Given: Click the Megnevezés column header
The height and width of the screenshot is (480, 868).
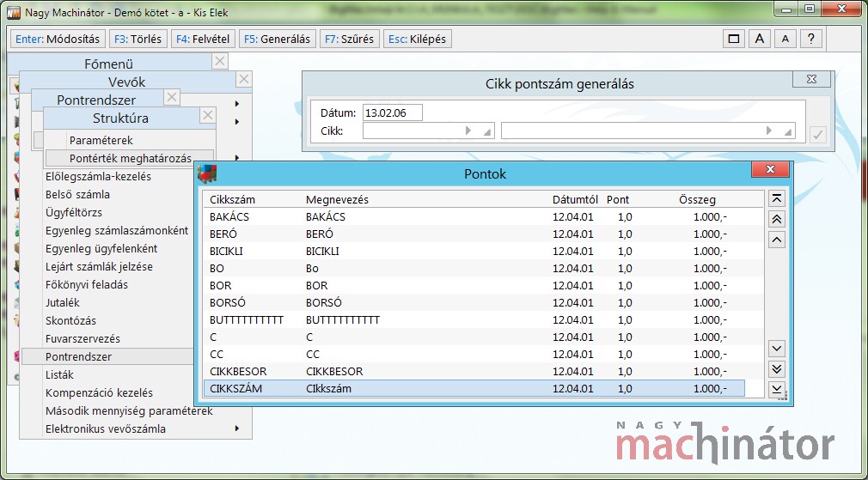Looking at the screenshot, I should (337, 199).
